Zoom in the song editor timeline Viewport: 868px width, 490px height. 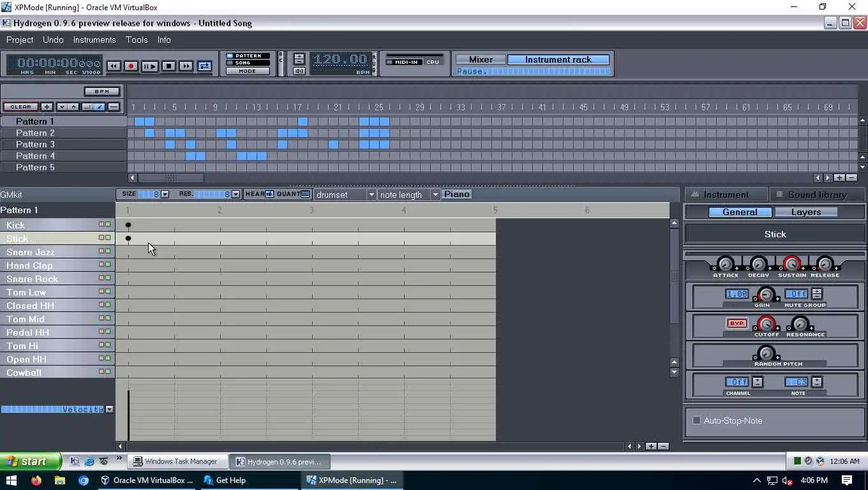point(839,178)
